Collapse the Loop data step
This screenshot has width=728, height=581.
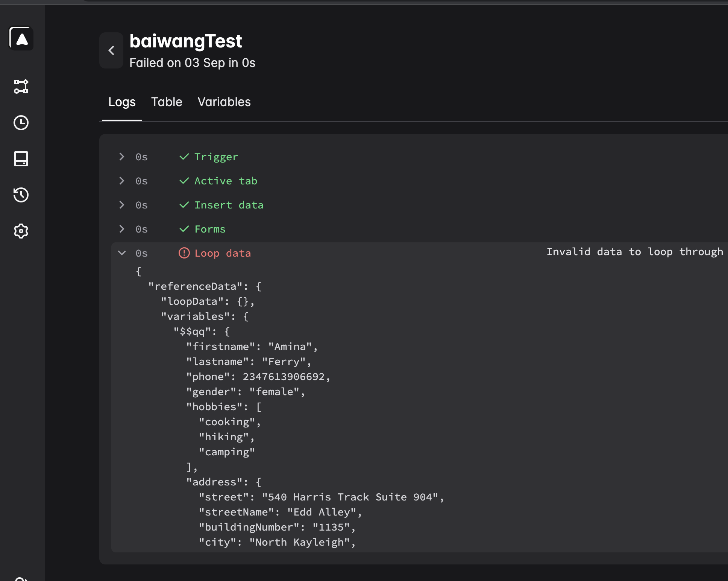121,253
